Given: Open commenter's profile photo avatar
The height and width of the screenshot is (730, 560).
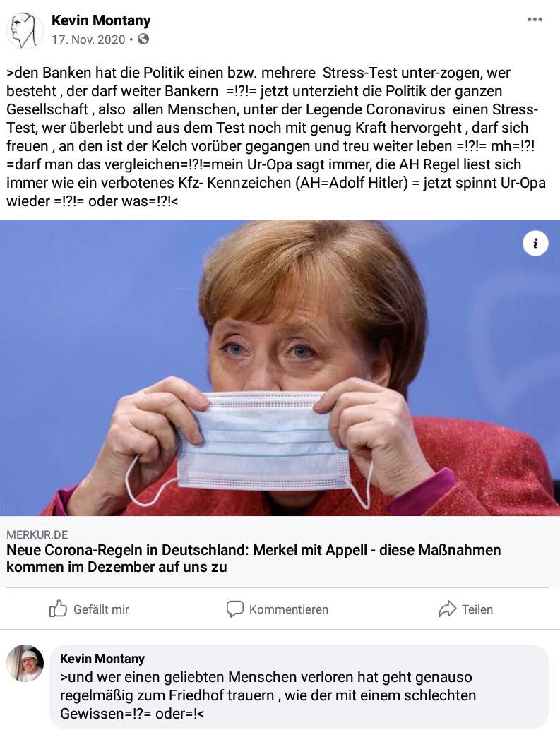Looking at the screenshot, I should [25, 664].
